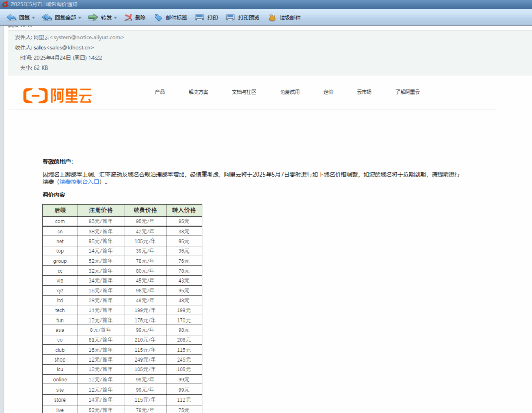Click the Reply All (回复全部) icon
The image size is (532, 413).
tap(47, 17)
